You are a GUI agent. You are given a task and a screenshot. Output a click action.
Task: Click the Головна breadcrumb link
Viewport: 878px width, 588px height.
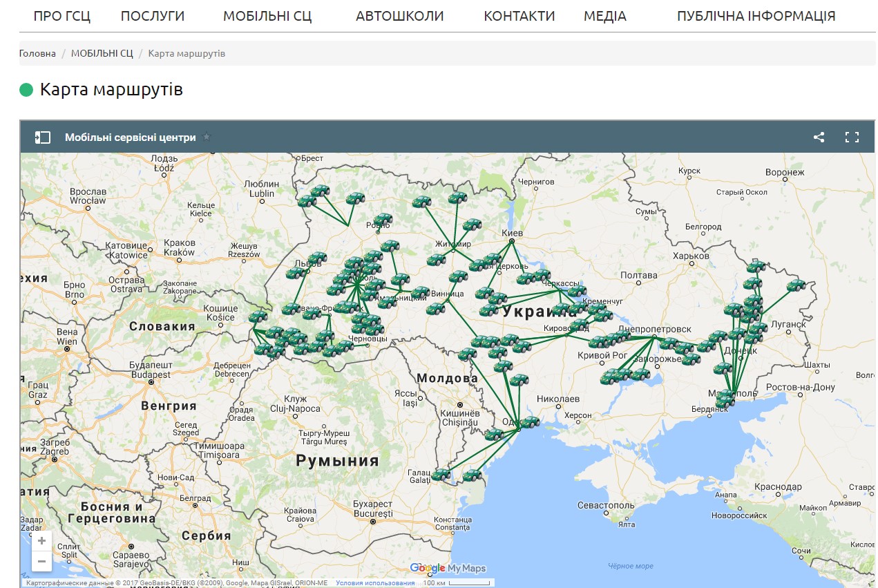(x=37, y=53)
